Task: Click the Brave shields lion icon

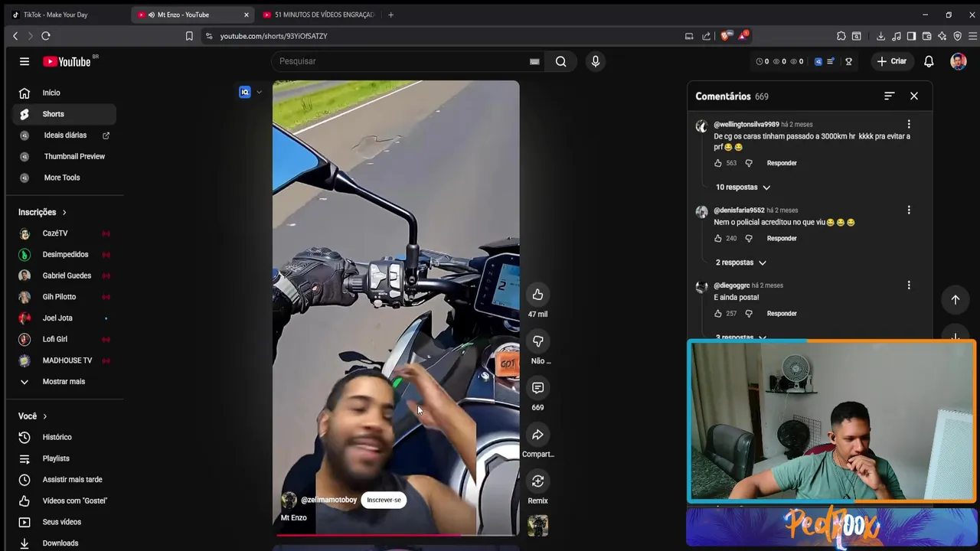Action: point(724,36)
